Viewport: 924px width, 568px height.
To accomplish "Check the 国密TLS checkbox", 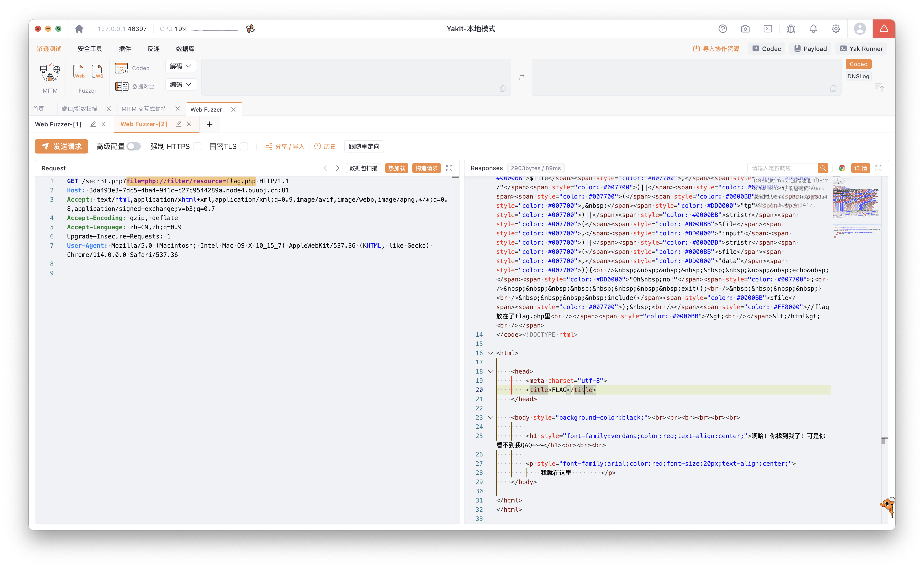I will pyautogui.click(x=244, y=147).
